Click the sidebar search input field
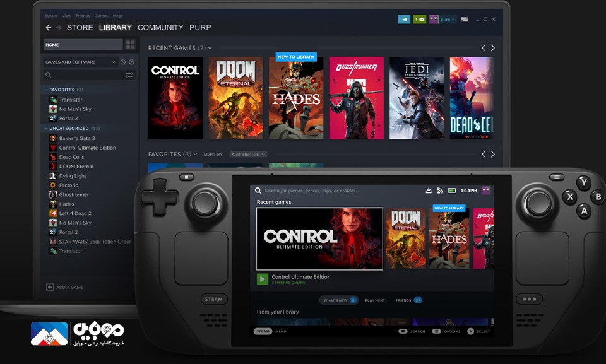The height and width of the screenshot is (364, 606). pos(89,74)
